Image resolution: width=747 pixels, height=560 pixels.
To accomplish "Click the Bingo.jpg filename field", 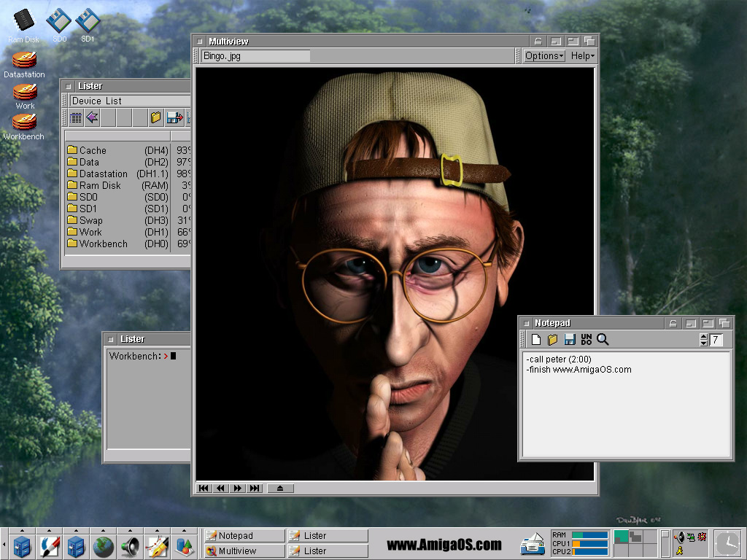I will 255,56.
